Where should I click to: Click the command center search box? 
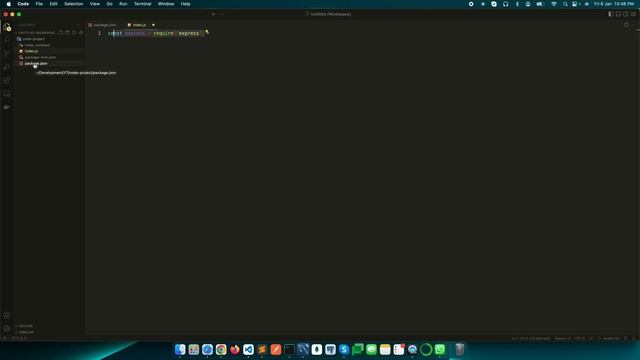tap(328, 14)
